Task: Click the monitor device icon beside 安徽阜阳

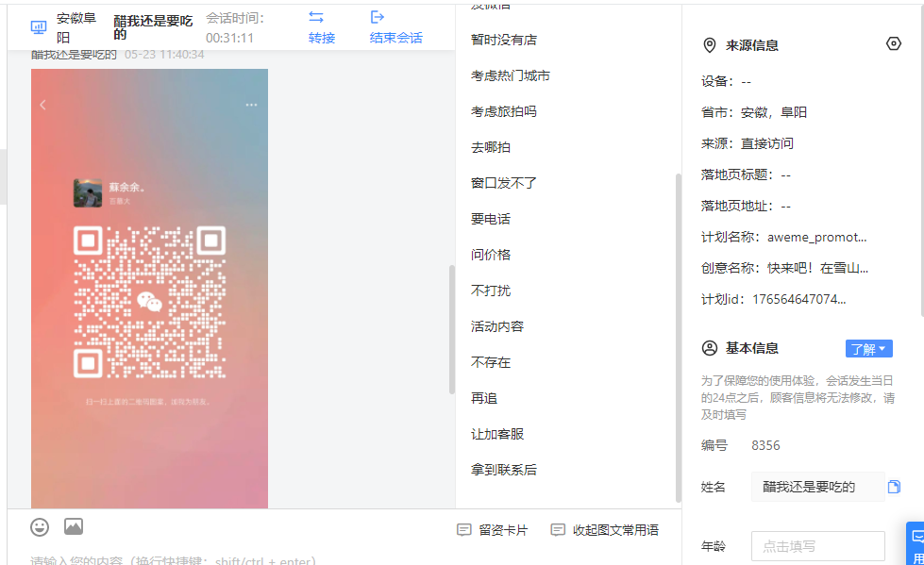Action: tap(39, 27)
